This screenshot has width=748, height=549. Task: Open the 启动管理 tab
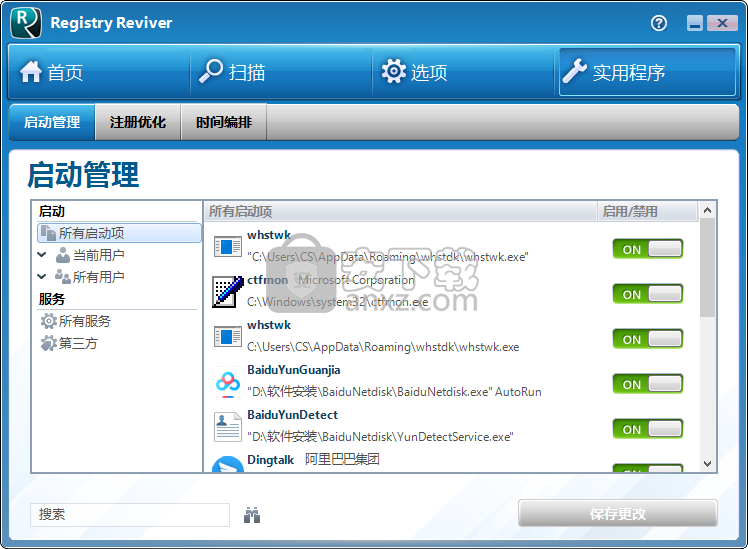[52, 122]
